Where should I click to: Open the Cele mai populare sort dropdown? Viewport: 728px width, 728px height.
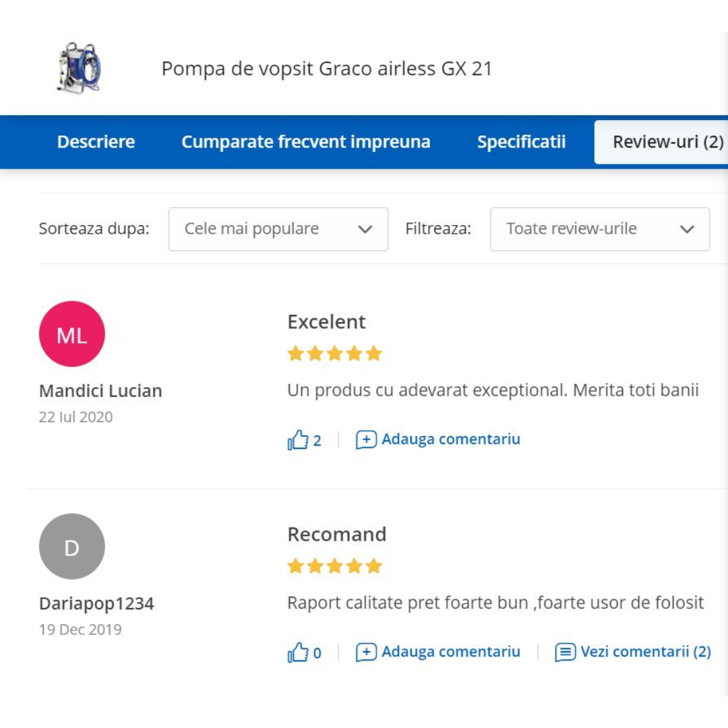pos(278,229)
